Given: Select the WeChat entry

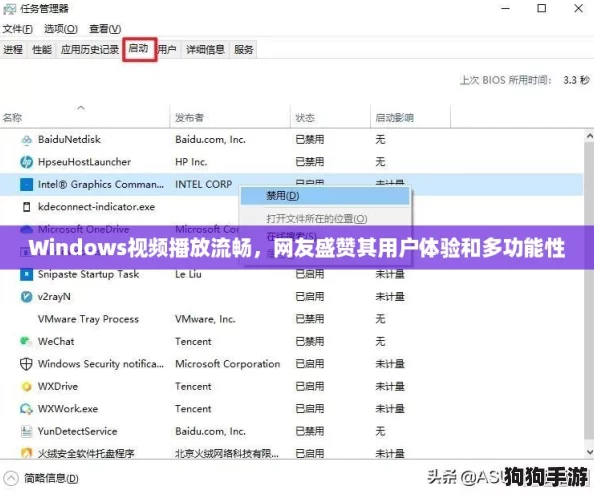Looking at the screenshot, I should point(56,341).
